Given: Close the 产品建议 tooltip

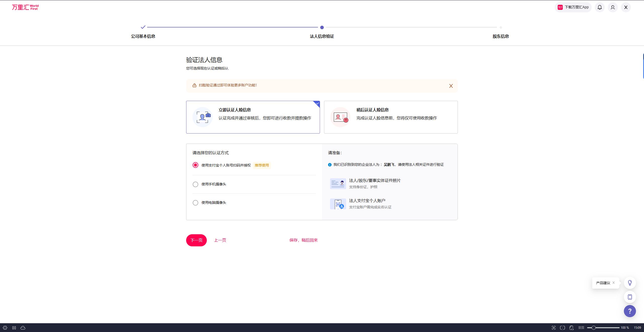Looking at the screenshot, I should (x=614, y=283).
